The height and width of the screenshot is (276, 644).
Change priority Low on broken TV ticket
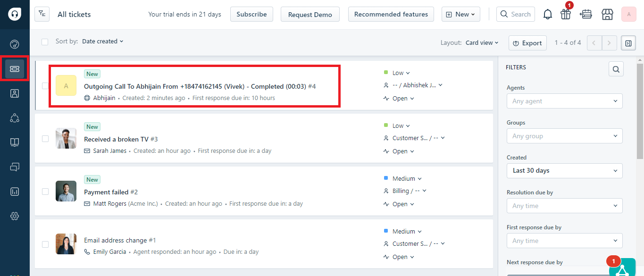(397, 126)
